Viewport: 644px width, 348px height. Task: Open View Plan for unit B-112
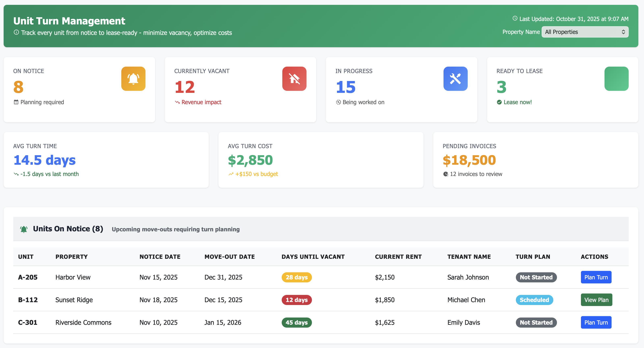click(596, 300)
